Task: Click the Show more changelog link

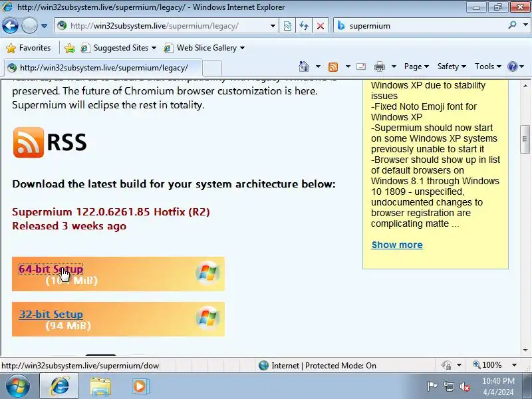Action: coord(397,245)
